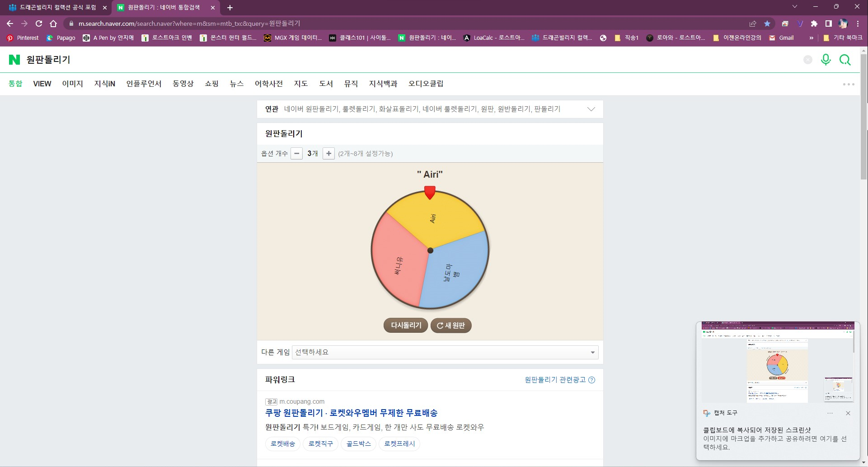Viewport: 868px width, 467px height.
Task: Click the 새 원판 button
Action: [x=451, y=325]
